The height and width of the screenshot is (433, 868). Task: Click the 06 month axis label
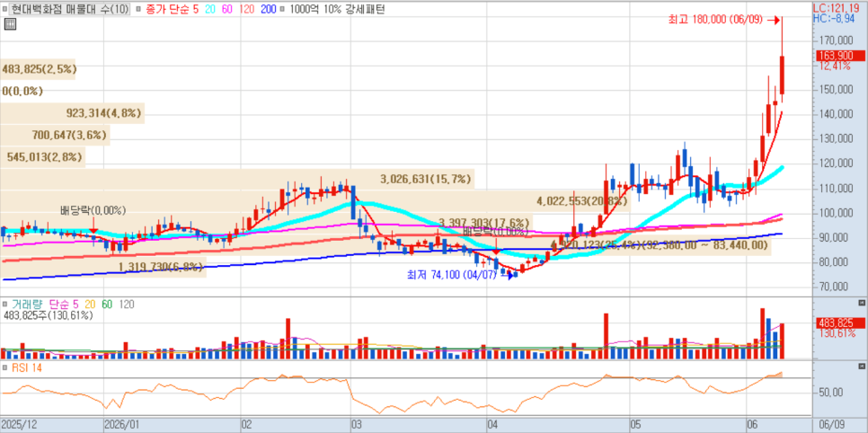point(752,424)
